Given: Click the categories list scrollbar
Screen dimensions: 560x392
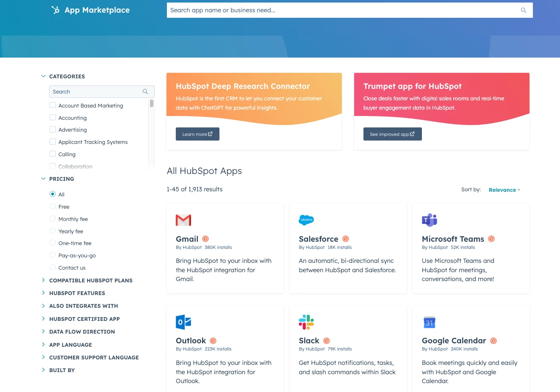Looking at the screenshot, I should tap(151, 103).
